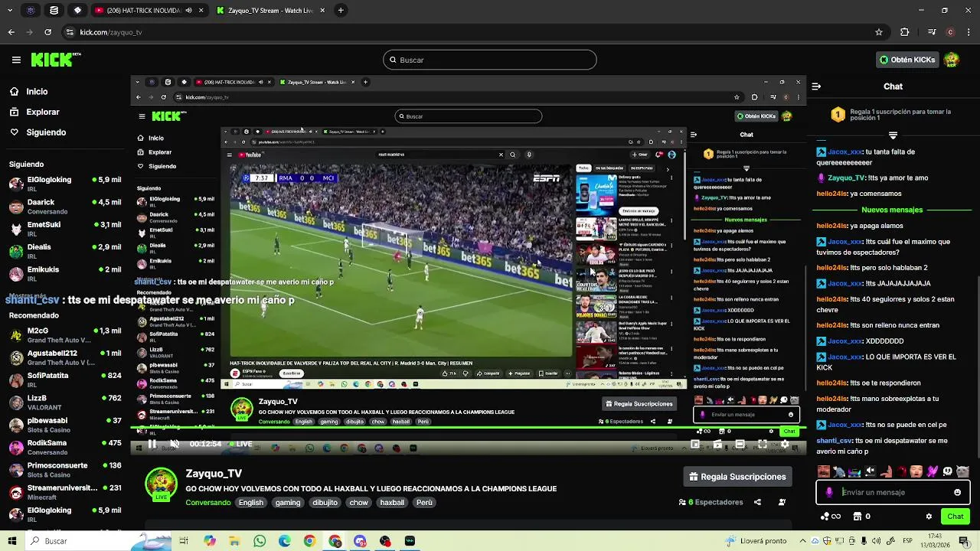Image resolution: width=980 pixels, height=551 pixels.
Task: Collapse the chat panel with the arrow icon
Action: [x=816, y=86]
